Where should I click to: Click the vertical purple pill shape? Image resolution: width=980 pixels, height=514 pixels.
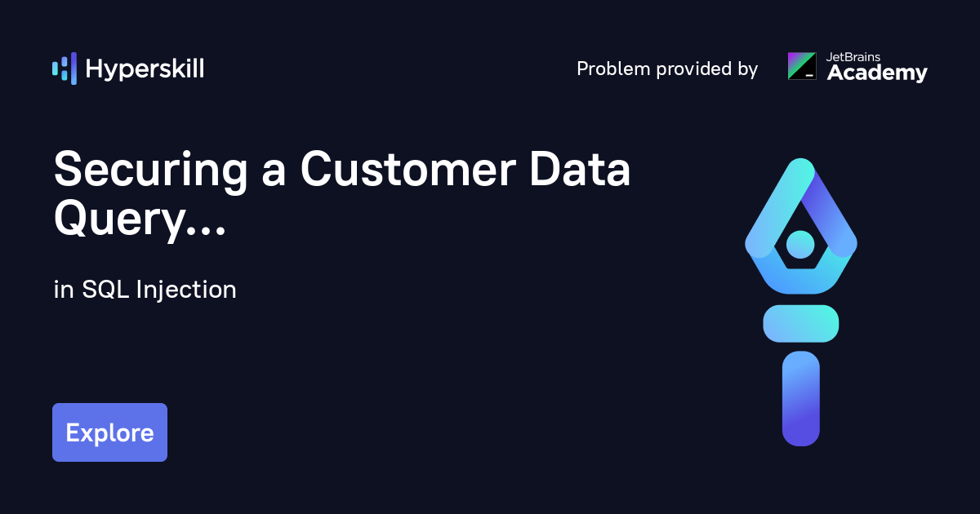800,398
